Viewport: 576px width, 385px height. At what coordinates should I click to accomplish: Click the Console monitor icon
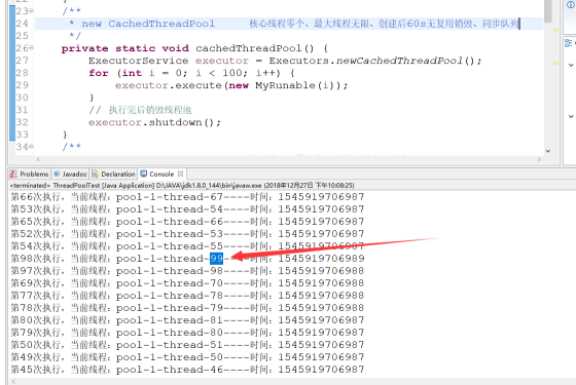(144, 173)
